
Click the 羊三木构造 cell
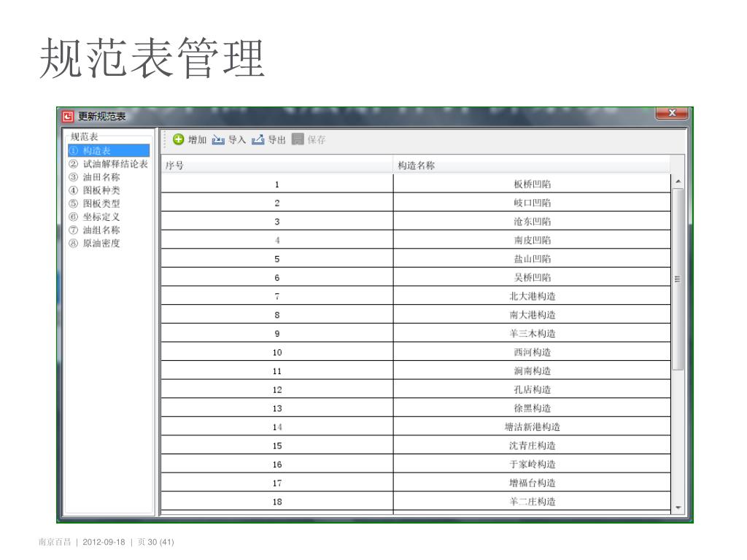(532, 333)
